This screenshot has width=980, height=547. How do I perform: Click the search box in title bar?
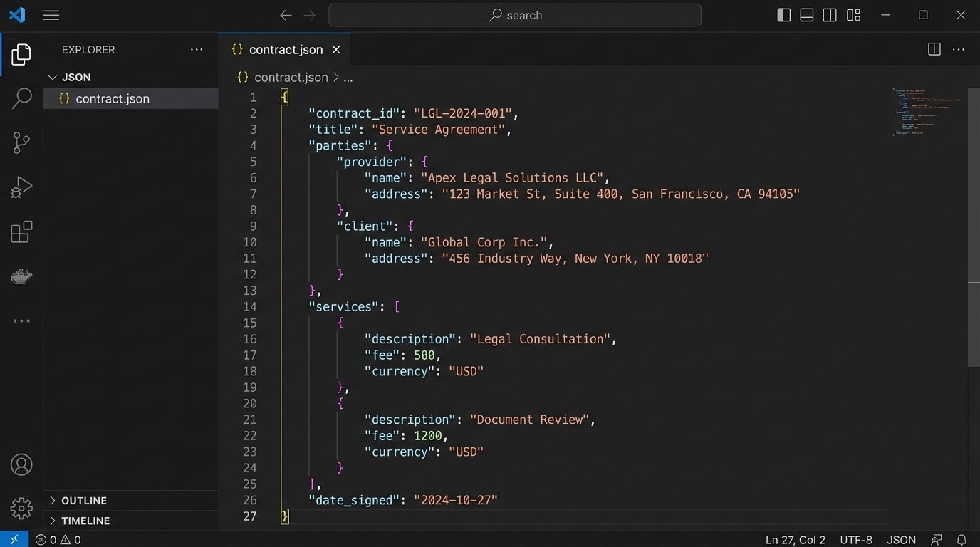coord(514,14)
